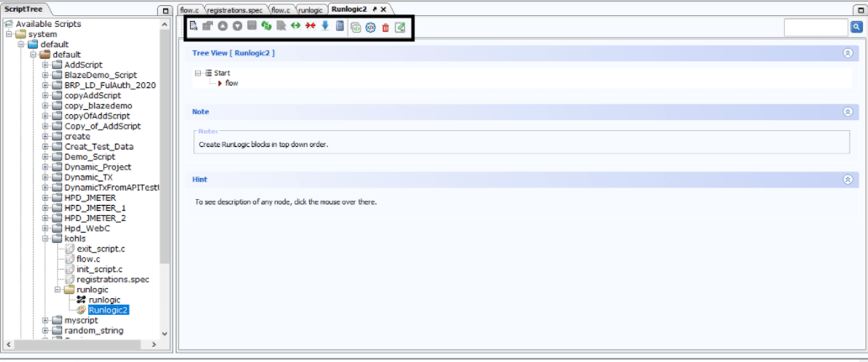Collapse the Hint section chevron

(x=848, y=180)
